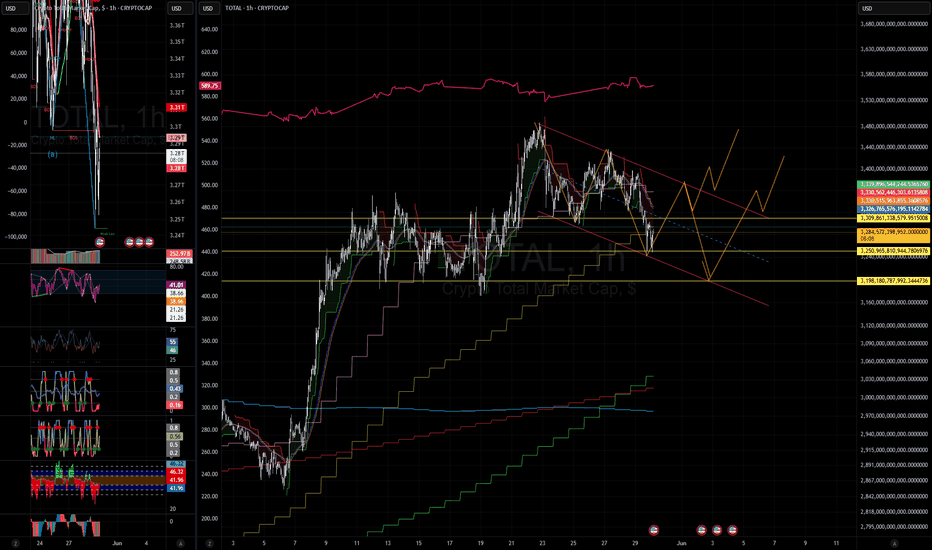This screenshot has width=932, height=550.
Task: Open the event flag below date 29 in the main chart
Action: 654,530
